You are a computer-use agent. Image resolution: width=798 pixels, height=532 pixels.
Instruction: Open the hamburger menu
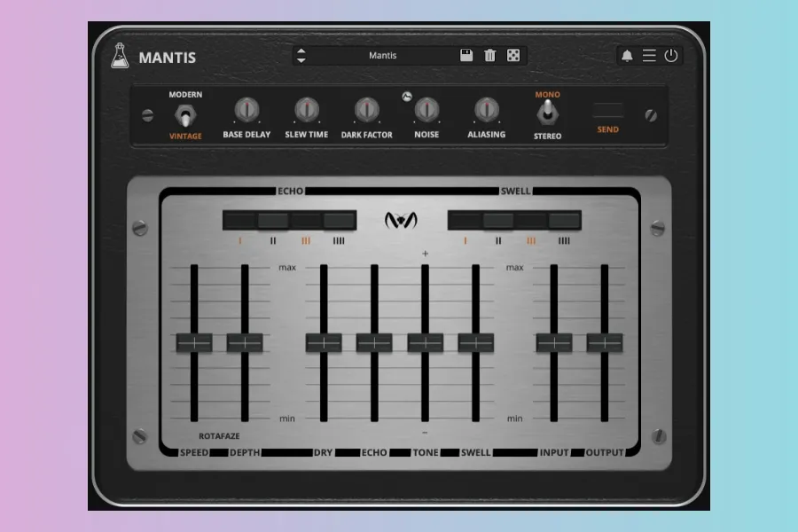[x=649, y=56]
